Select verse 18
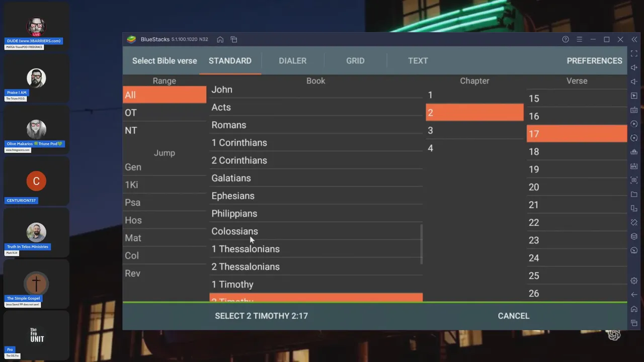The height and width of the screenshot is (362, 644). tap(577, 151)
